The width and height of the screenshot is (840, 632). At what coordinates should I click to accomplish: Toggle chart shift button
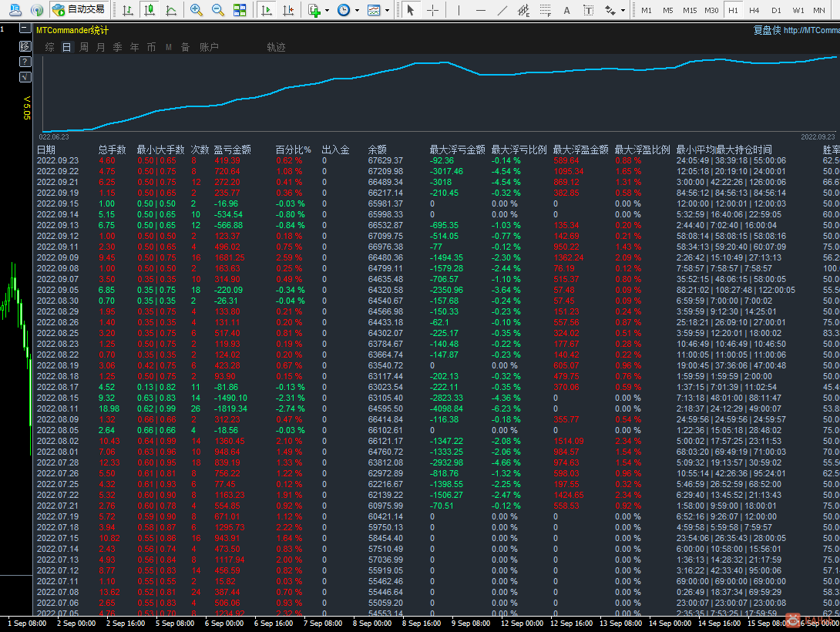pos(288,10)
